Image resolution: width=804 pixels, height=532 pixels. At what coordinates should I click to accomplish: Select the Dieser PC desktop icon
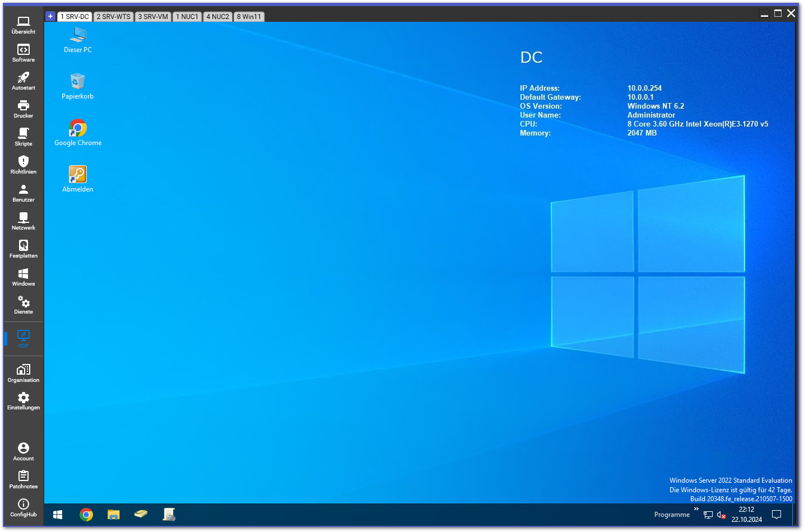(78, 40)
